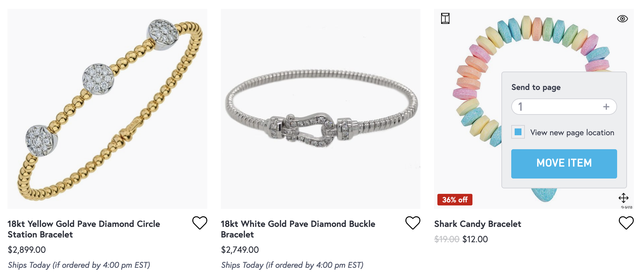
Task: Click the white gold buckle bracelet image
Action: click(x=320, y=109)
